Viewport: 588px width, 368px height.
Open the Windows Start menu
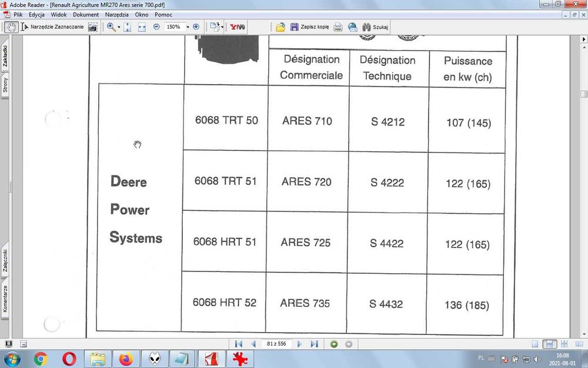point(12,359)
